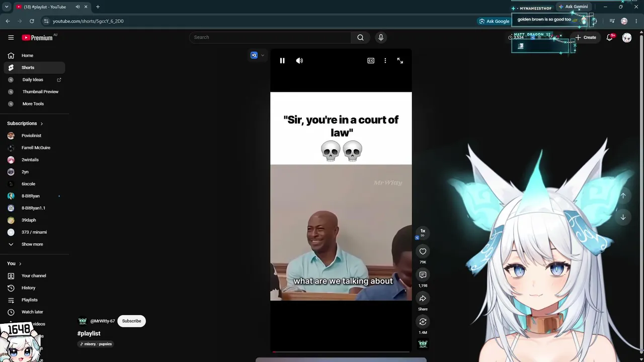Click the address bar URL
The height and width of the screenshot is (362, 644).
tap(88, 21)
